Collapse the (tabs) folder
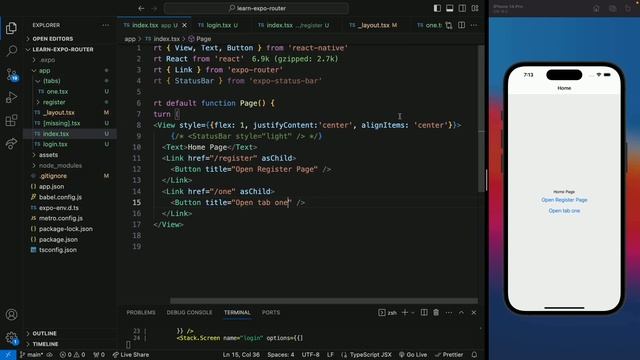Image resolution: width=640 pixels, height=360 pixels. click(x=51, y=81)
